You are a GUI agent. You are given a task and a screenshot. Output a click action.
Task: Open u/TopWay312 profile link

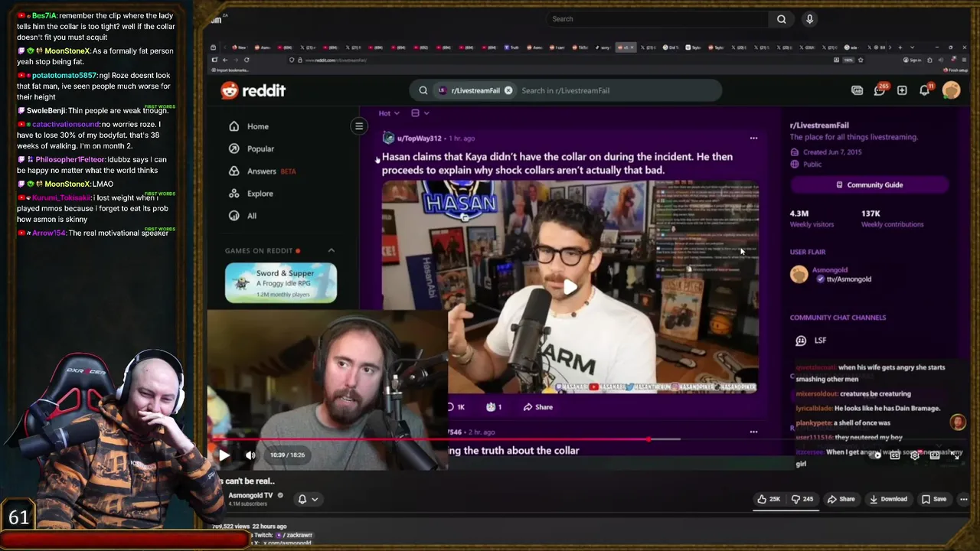[419, 139]
